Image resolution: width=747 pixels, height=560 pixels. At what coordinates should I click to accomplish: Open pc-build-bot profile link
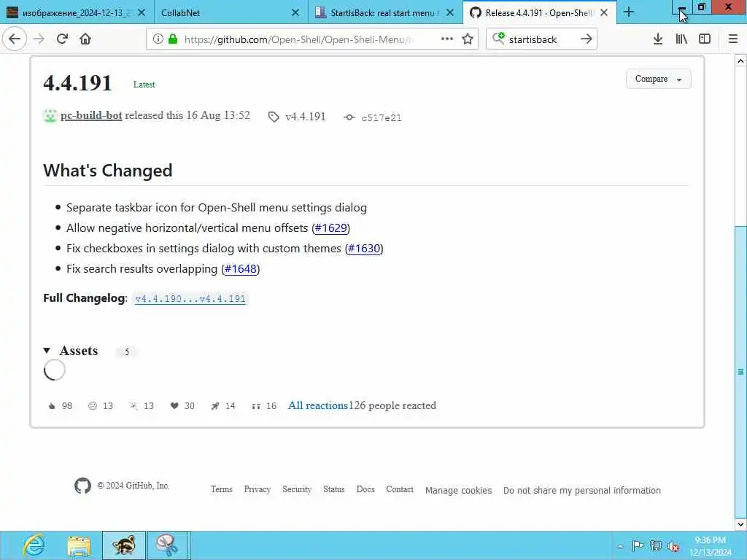(x=91, y=115)
